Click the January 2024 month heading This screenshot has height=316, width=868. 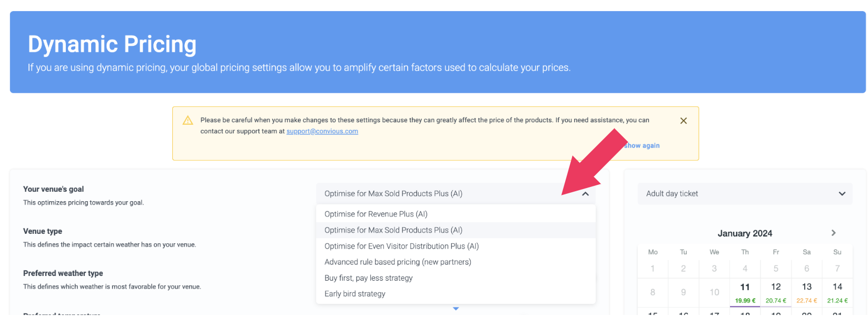(745, 233)
